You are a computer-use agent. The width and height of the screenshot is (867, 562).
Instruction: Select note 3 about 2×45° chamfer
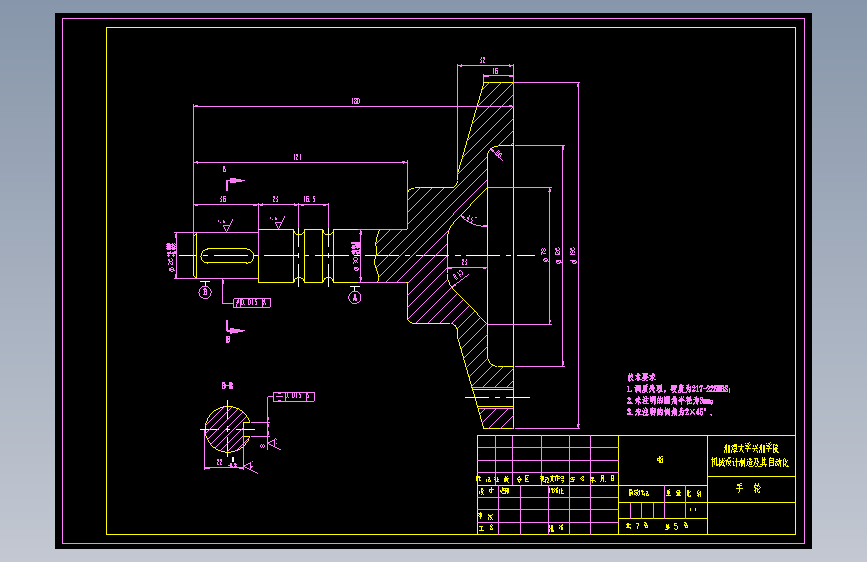point(670,412)
